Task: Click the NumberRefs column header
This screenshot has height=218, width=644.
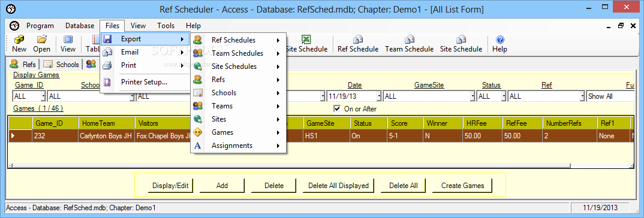Action: pos(570,123)
